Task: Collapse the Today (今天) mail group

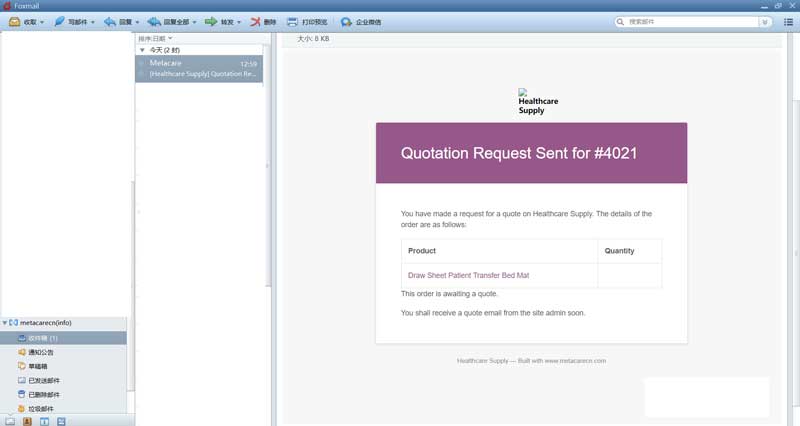Action: pyautogui.click(x=142, y=50)
